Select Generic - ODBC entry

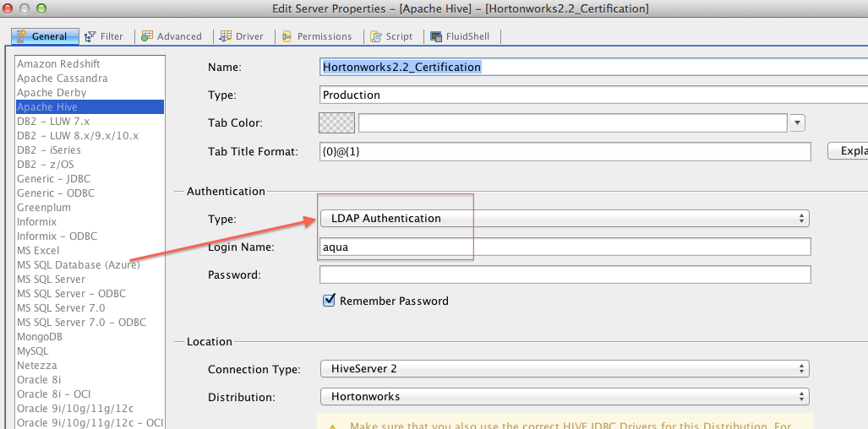90,193
